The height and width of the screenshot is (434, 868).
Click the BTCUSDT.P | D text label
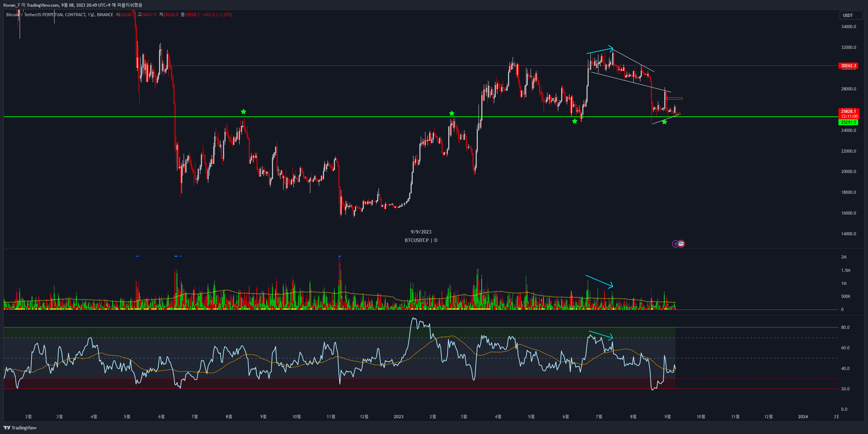(421, 240)
